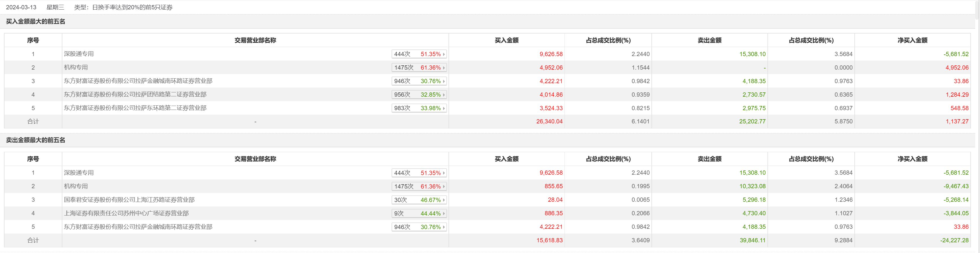This screenshot has height=253, width=980.
Task: Open 国泰君安证券上海江苏路证券营业部 link
Action: pyautogui.click(x=129, y=200)
